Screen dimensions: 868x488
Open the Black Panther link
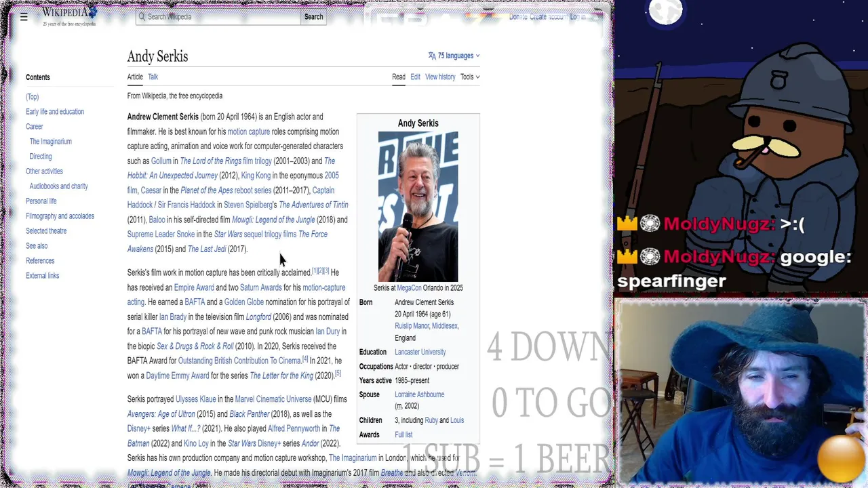point(250,414)
